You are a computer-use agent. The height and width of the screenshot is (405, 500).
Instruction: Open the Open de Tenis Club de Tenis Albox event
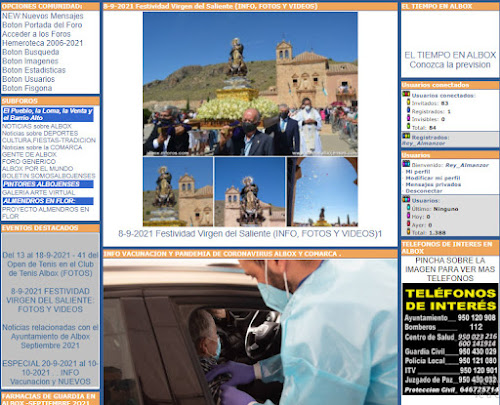pos(50,264)
